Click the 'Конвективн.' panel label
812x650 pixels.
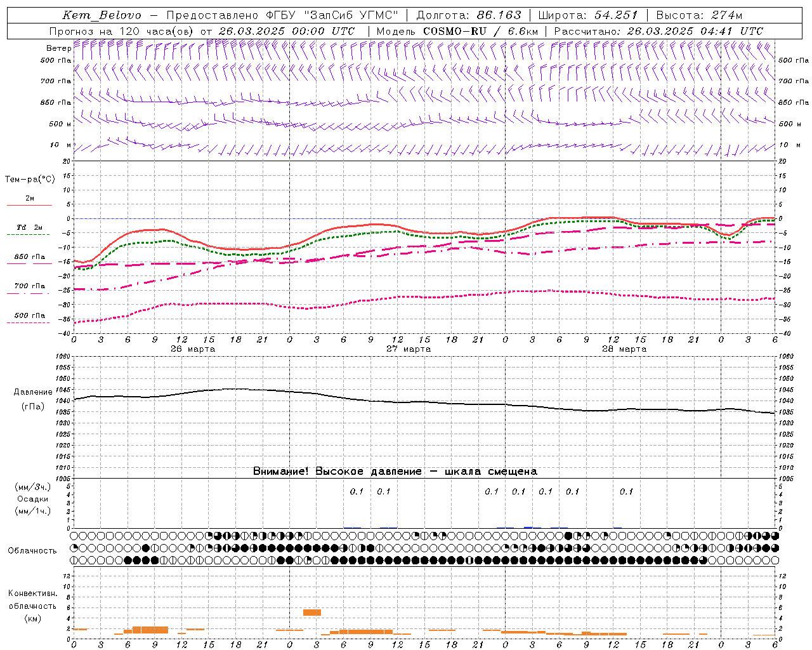32,594
